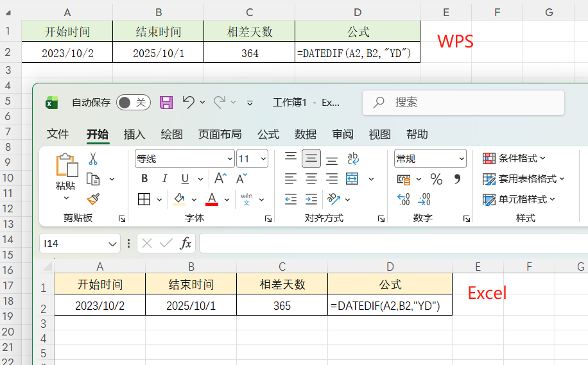Open the font color dropdown arrow
Screen dimensions: 588x365
point(227,199)
